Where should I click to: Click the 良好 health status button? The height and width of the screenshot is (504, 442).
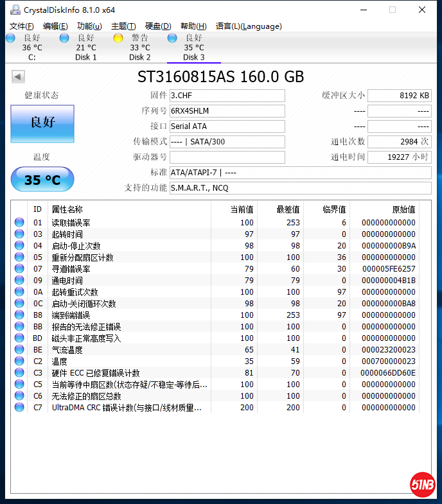point(42,123)
